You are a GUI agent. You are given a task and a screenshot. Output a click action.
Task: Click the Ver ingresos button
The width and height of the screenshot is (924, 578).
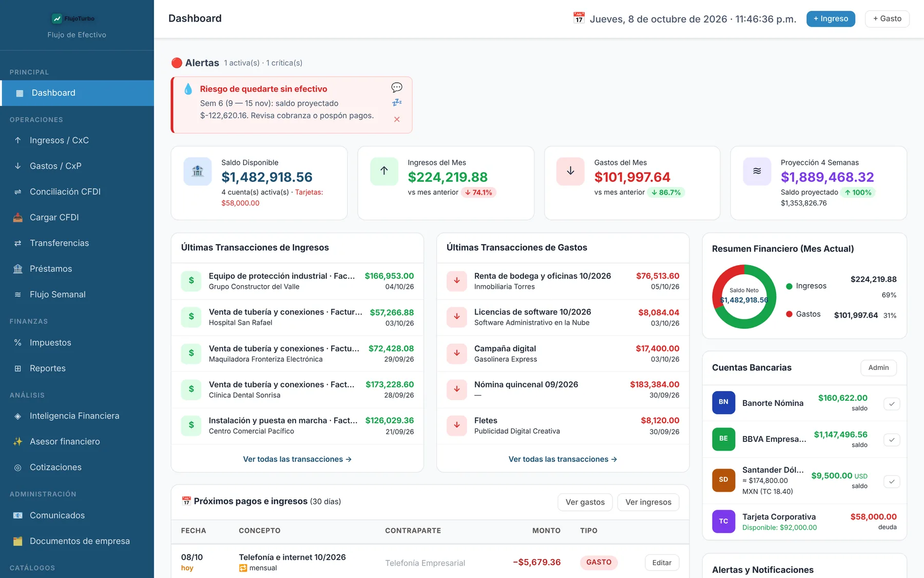coord(648,502)
